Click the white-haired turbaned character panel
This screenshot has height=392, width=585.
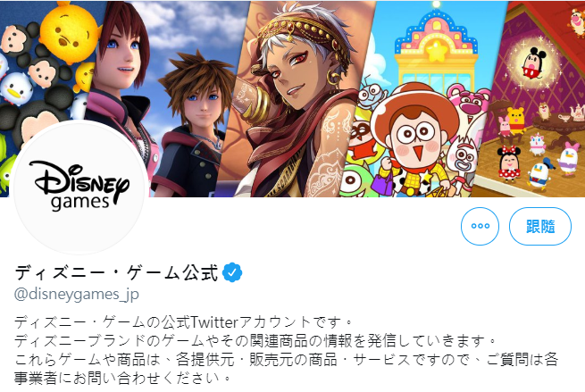295,99
